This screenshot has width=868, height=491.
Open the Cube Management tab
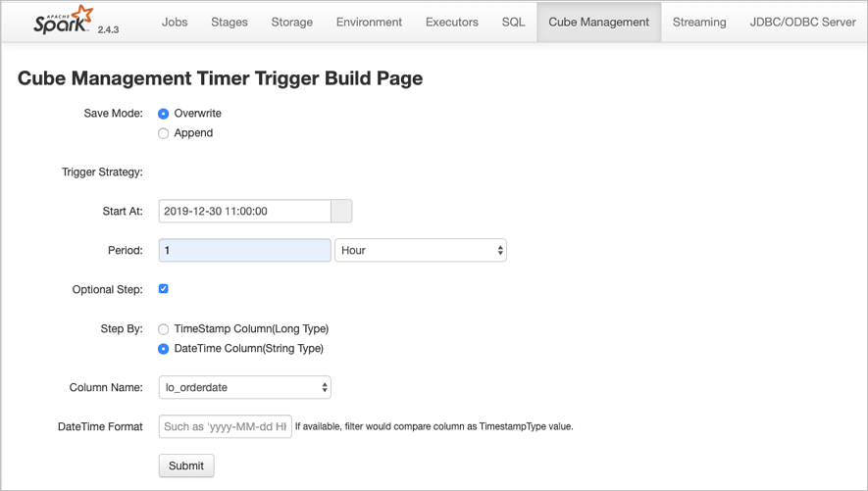click(x=599, y=23)
